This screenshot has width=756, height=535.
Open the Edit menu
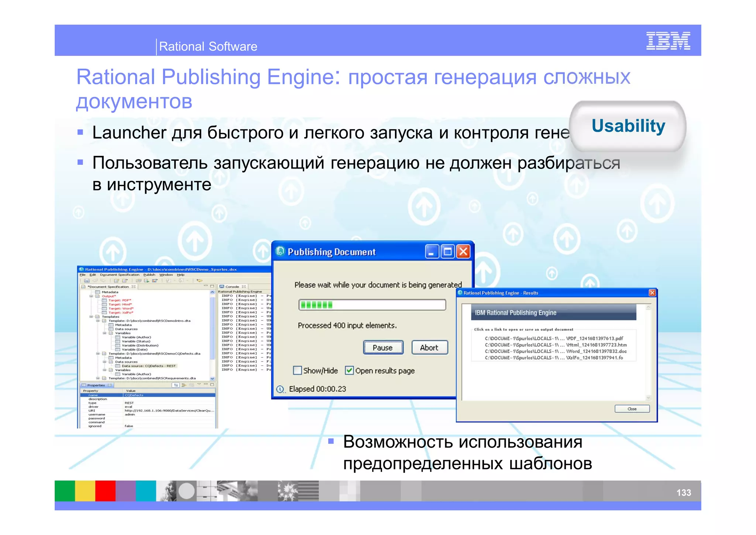[93, 275]
